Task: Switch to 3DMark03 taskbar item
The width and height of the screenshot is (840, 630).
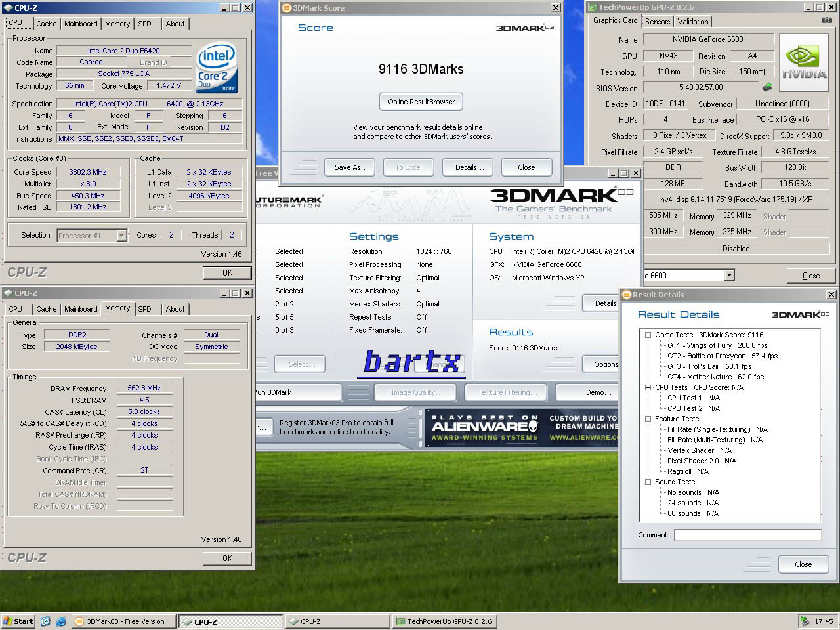Action: [123, 621]
